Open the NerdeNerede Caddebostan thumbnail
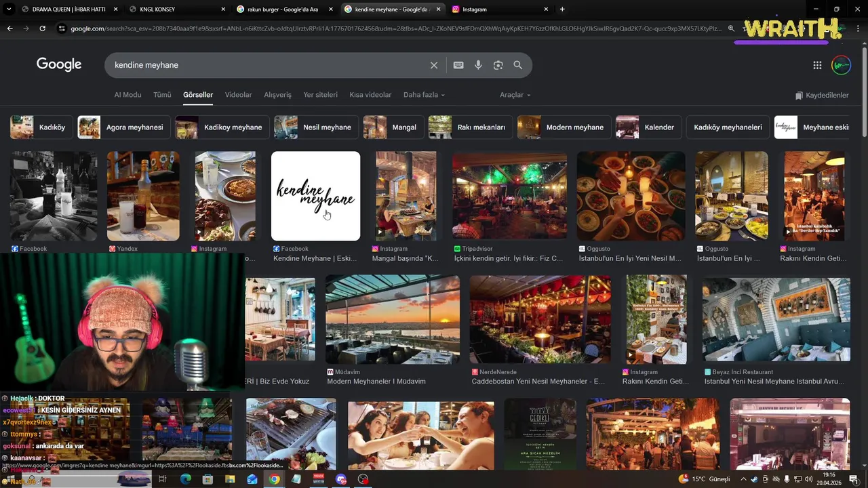868x488 pixels. [x=540, y=319]
